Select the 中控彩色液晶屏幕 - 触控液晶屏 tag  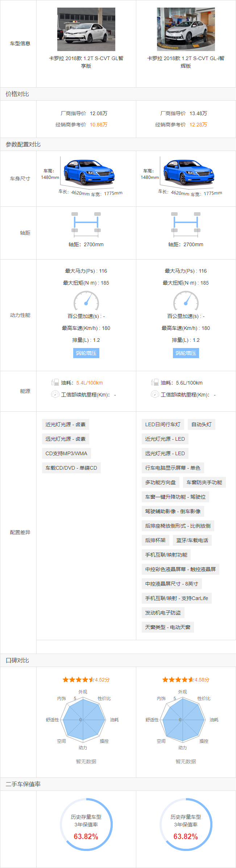pyautogui.click(x=181, y=569)
